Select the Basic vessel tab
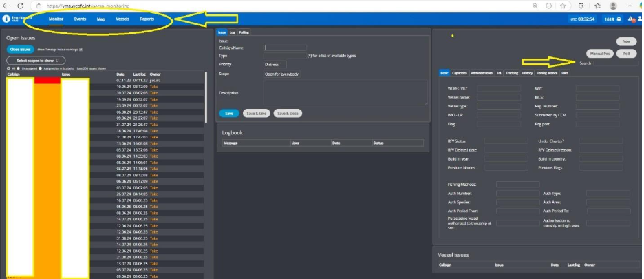644x279 pixels. 444,73
